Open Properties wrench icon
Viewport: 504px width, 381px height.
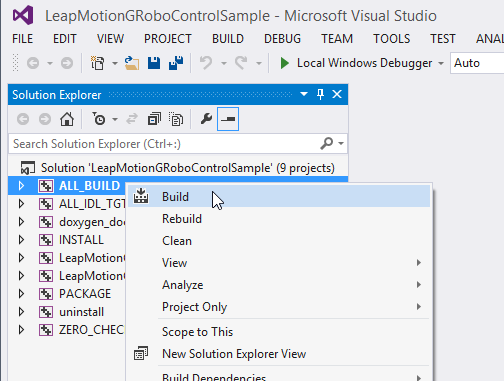point(206,119)
